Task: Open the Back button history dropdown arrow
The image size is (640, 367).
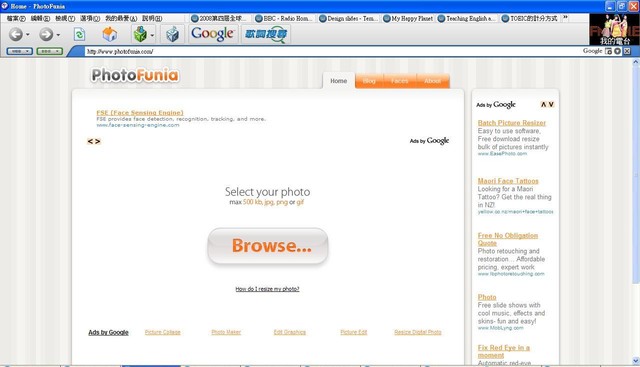Action: coord(28,35)
